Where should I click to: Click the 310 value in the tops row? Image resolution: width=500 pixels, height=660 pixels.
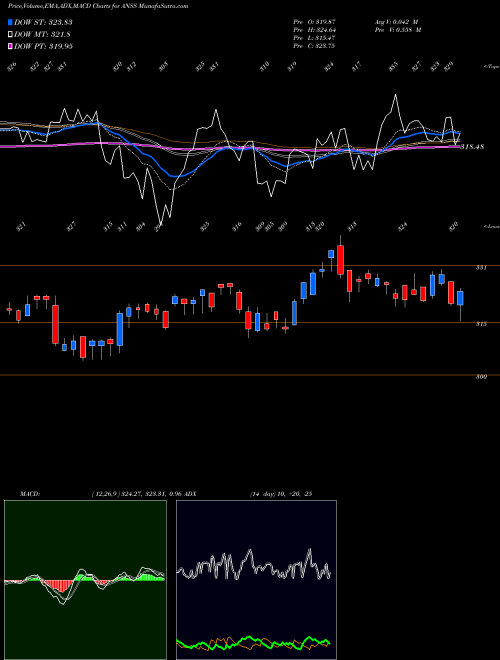point(264,67)
